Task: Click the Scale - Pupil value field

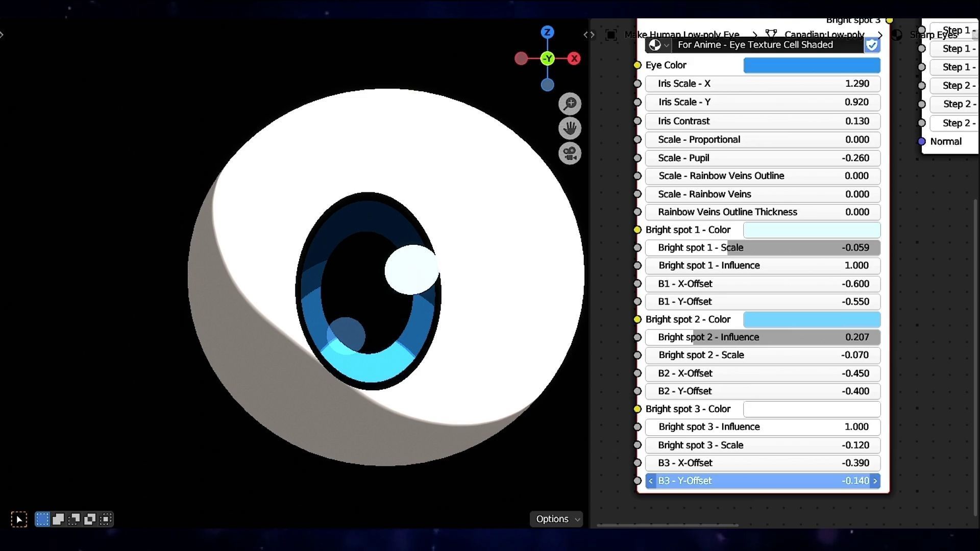Action: tap(763, 158)
